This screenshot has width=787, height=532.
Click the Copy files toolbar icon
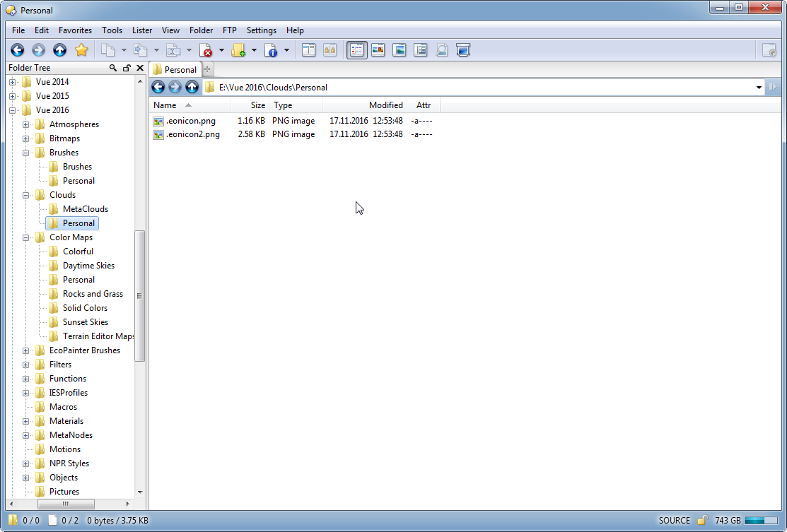(108, 50)
